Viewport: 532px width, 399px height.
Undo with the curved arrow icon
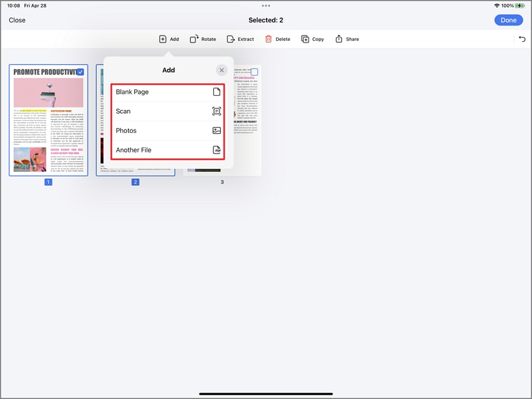click(x=522, y=39)
